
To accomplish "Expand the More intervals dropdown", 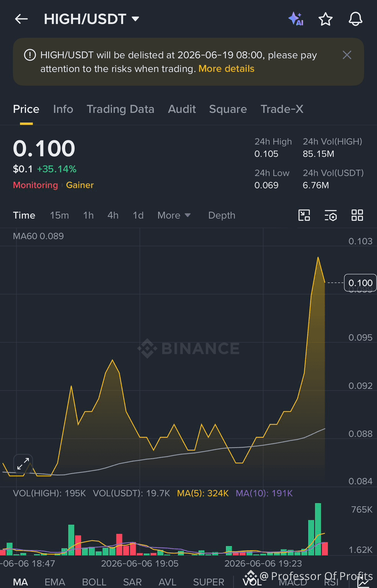I will (174, 215).
